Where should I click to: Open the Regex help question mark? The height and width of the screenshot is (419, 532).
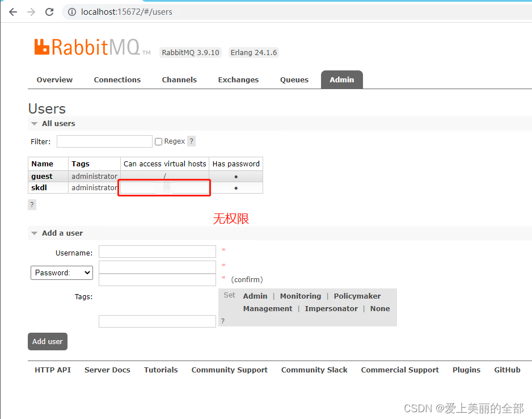[191, 141]
